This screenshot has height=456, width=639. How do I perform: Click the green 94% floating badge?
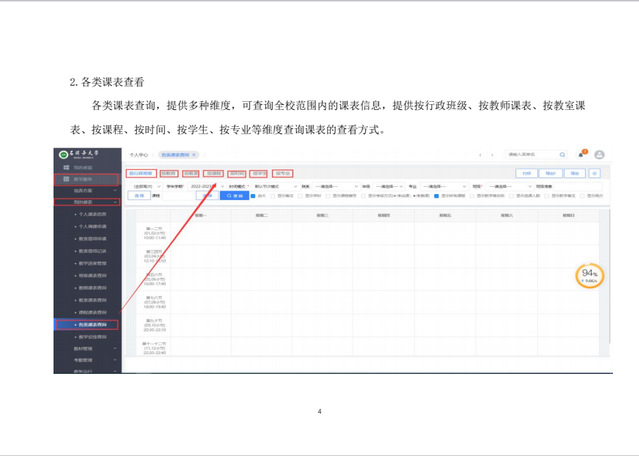pyautogui.click(x=589, y=277)
